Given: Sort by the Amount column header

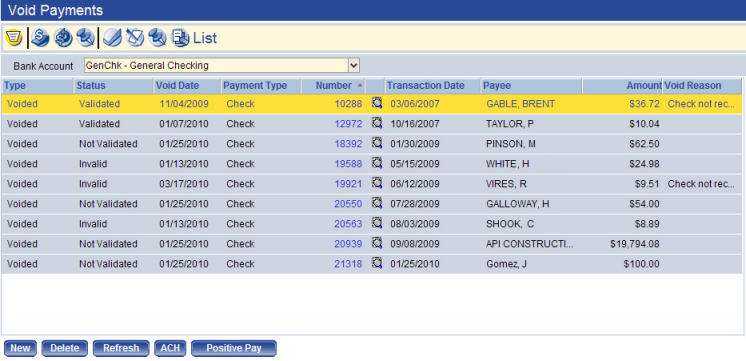Looking at the screenshot, I should 622,86.
